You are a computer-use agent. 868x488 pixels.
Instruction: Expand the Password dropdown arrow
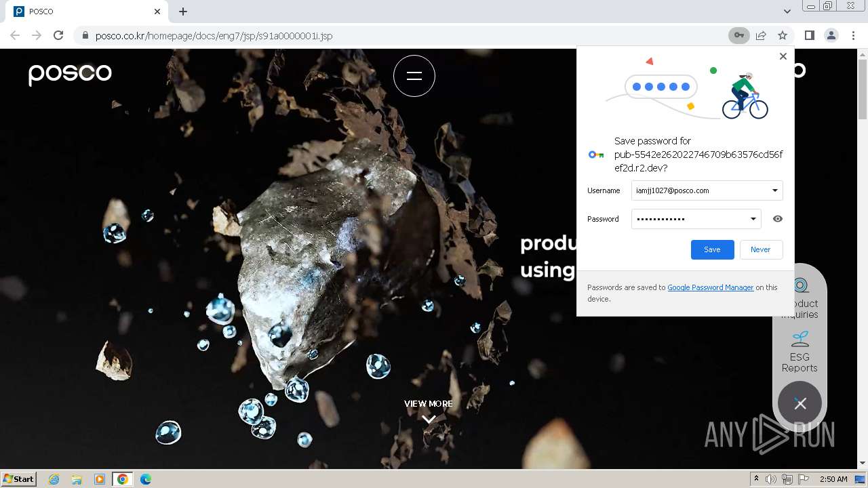coord(753,219)
